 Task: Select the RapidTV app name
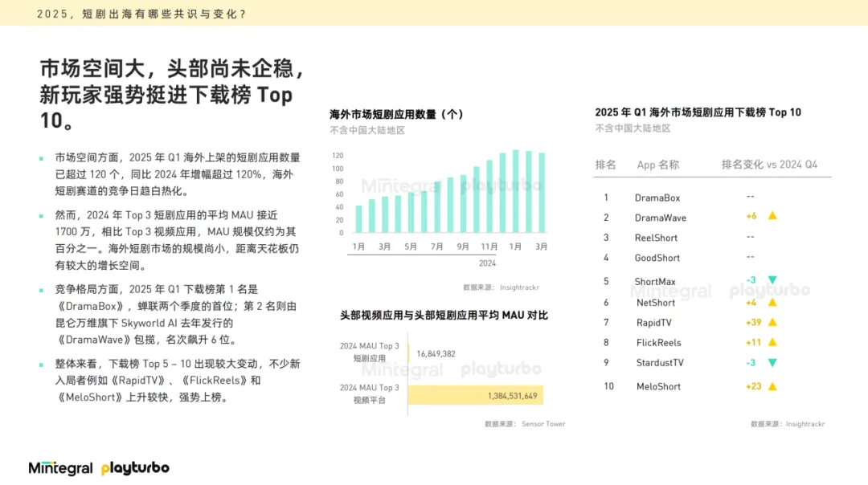653,323
